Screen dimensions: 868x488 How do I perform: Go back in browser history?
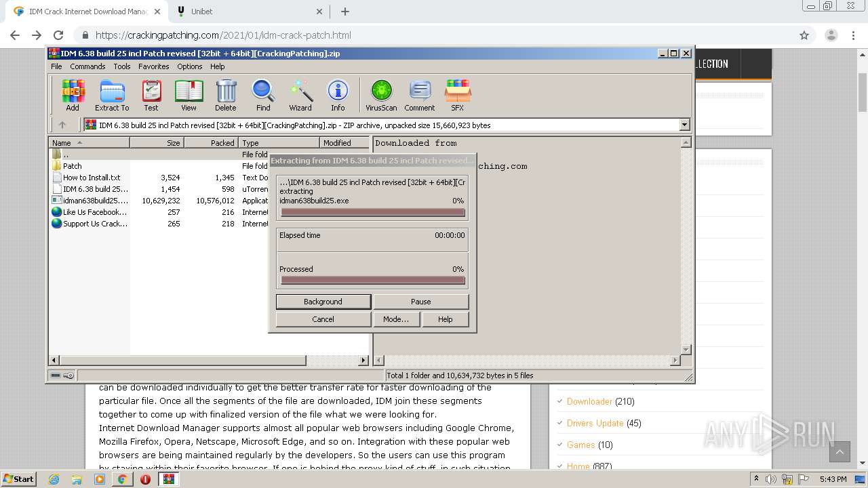pos(15,35)
